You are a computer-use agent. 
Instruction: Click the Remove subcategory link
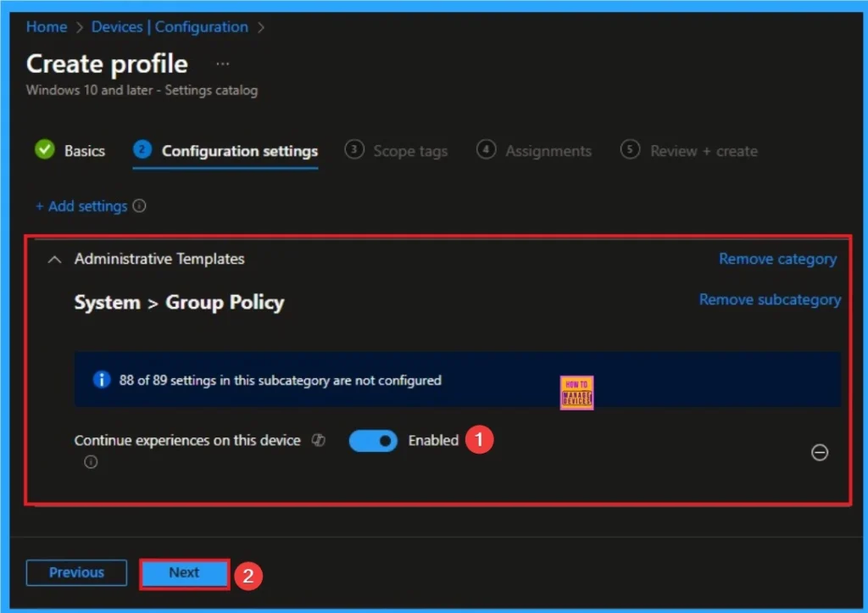click(770, 299)
